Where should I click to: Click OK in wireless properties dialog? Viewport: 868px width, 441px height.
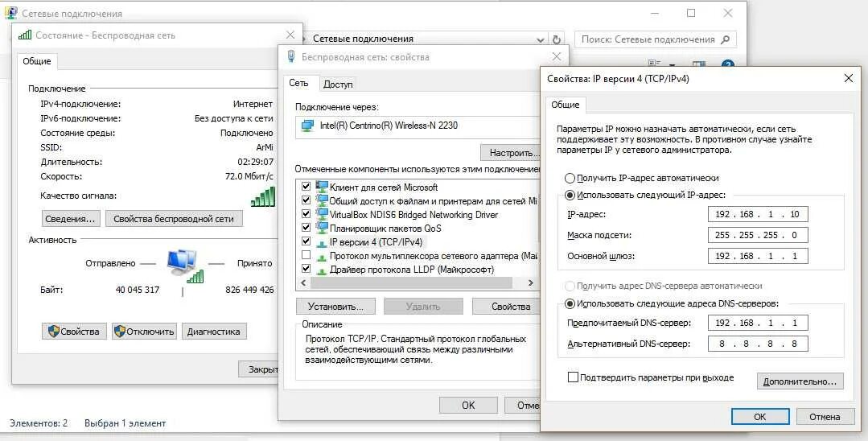468,405
